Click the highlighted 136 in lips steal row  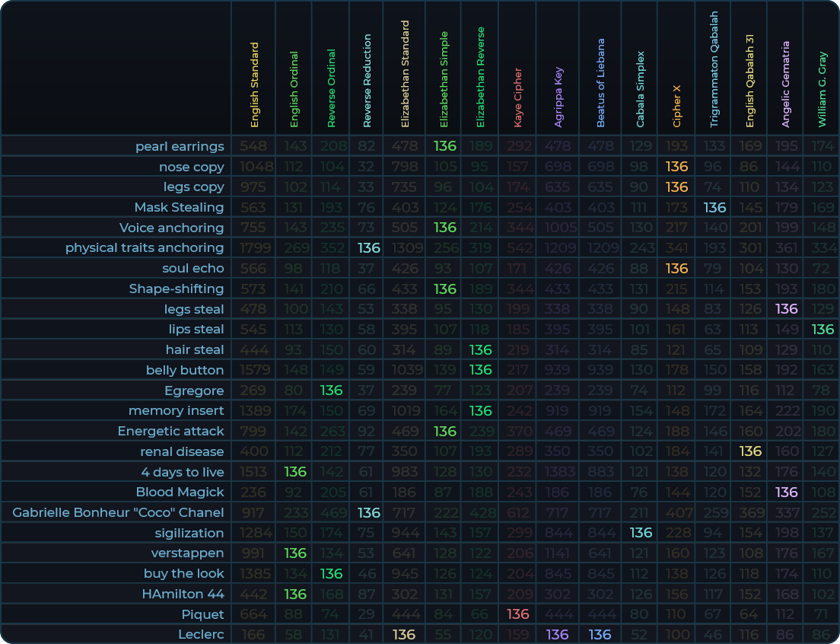coord(822,329)
